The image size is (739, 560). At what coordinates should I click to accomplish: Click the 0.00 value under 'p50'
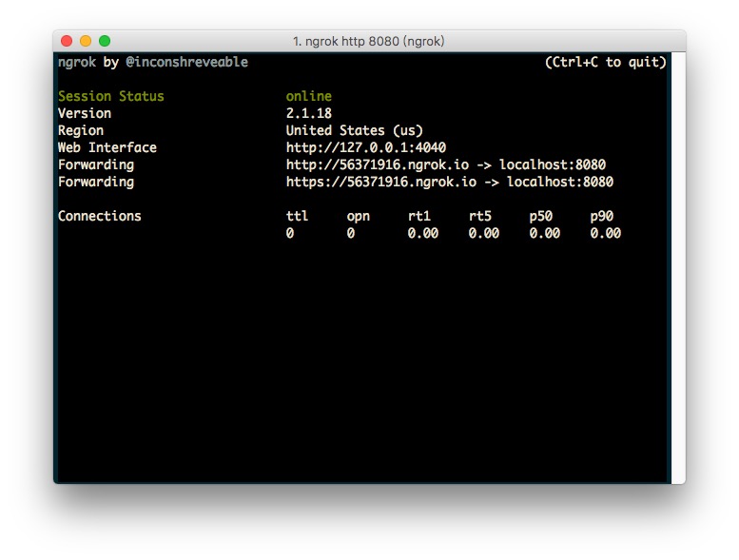pos(544,233)
